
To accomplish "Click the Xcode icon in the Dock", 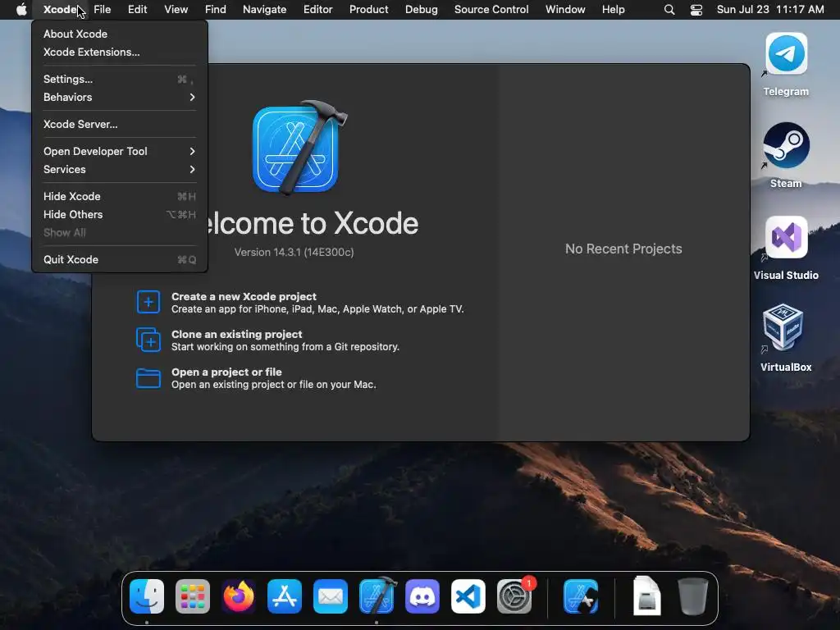I will 377,596.
